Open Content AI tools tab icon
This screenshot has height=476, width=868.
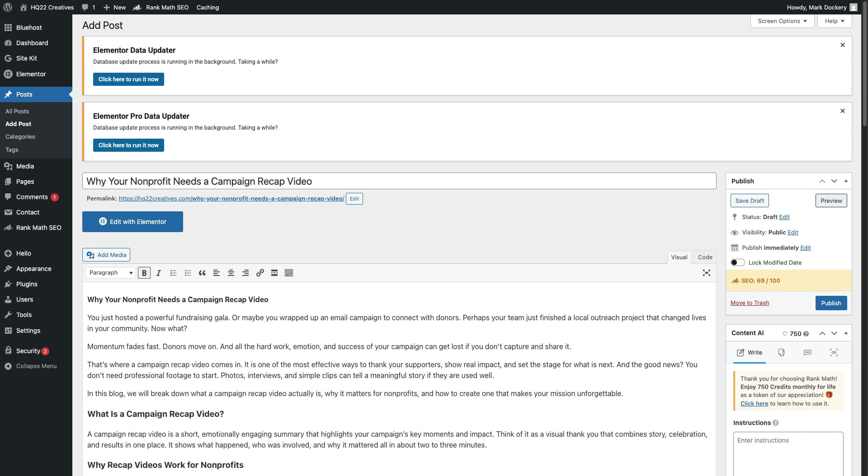point(781,352)
